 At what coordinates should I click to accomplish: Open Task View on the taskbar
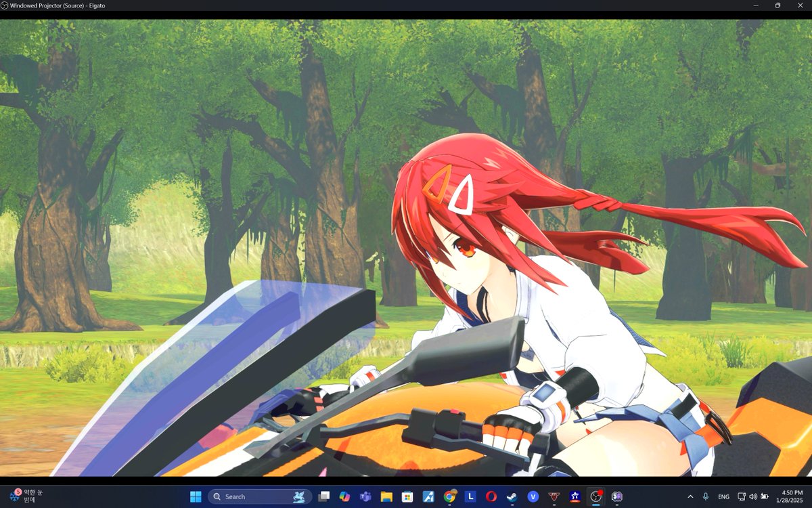pos(323,496)
